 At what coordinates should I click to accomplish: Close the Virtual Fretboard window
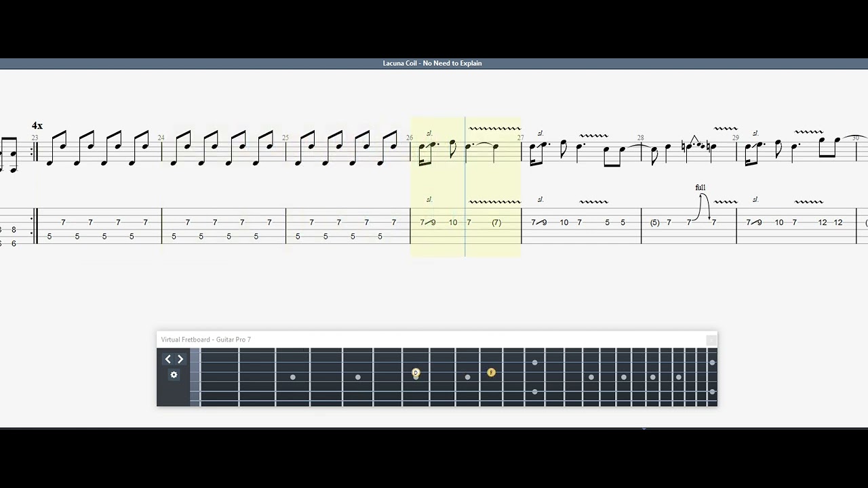pos(711,340)
